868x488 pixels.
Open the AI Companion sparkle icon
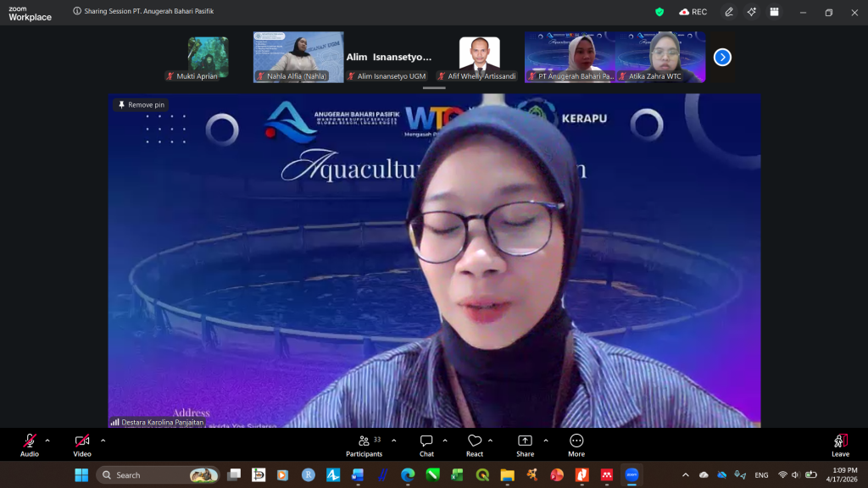click(751, 12)
